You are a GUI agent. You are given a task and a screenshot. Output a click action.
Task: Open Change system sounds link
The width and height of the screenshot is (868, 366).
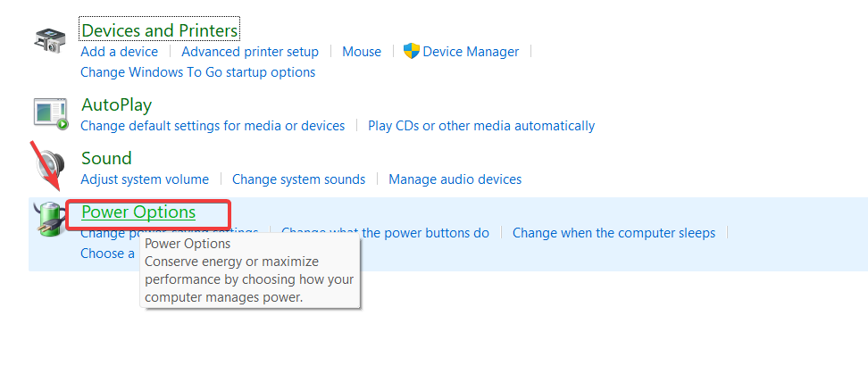(298, 179)
